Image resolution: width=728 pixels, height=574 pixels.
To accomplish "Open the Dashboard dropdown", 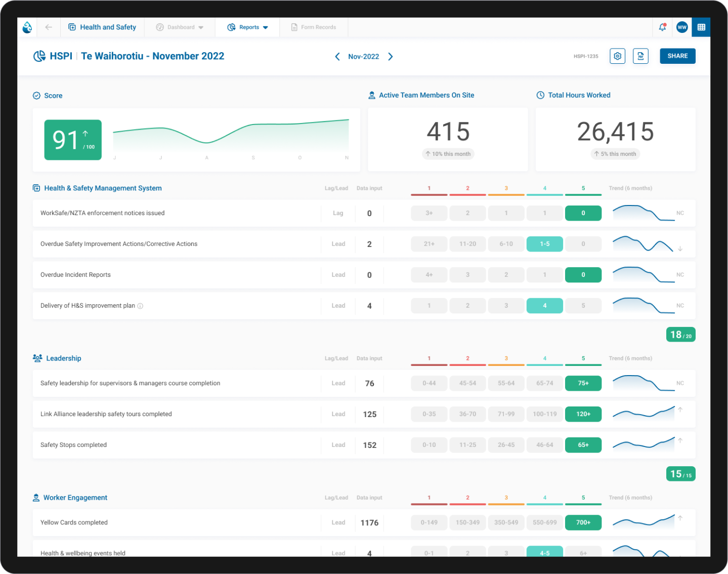I will point(180,27).
